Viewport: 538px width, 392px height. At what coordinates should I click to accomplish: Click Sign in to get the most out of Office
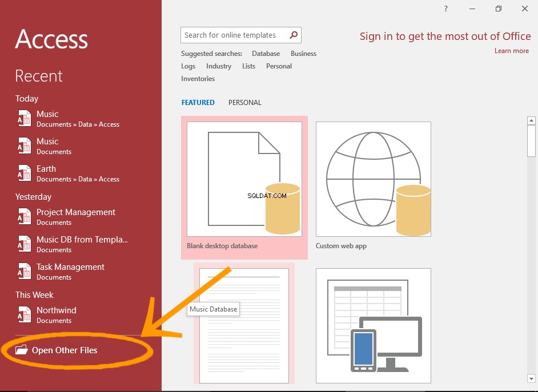(445, 37)
